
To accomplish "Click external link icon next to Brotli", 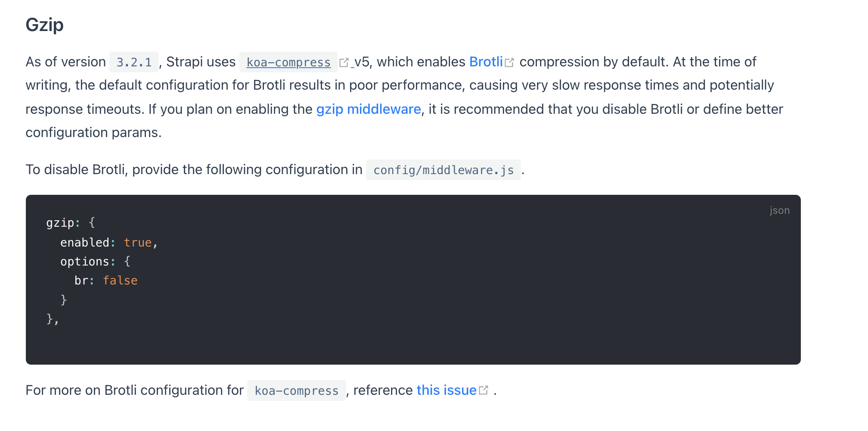I will pyautogui.click(x=509, y=62).
